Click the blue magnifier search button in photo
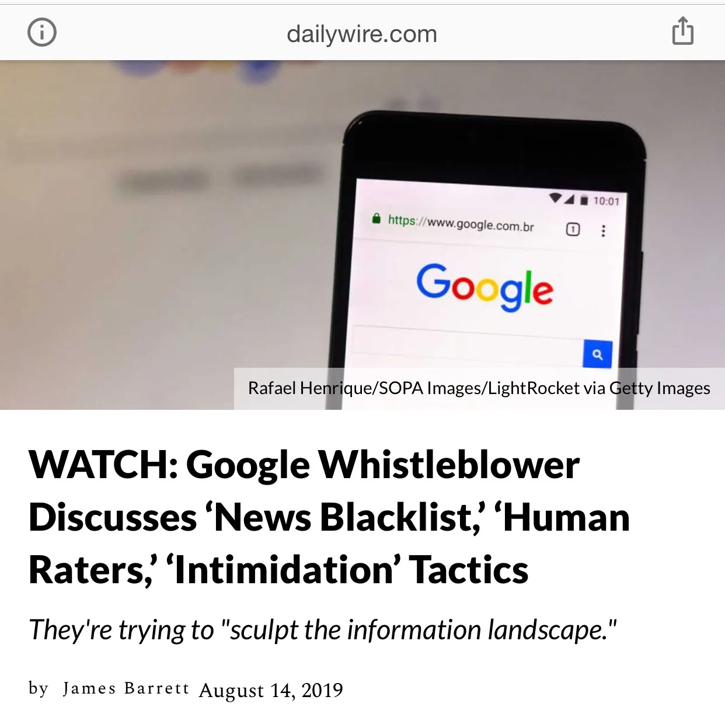Image resolution: width=725 pixels, height=728 pixels. (x=597, y=354)
